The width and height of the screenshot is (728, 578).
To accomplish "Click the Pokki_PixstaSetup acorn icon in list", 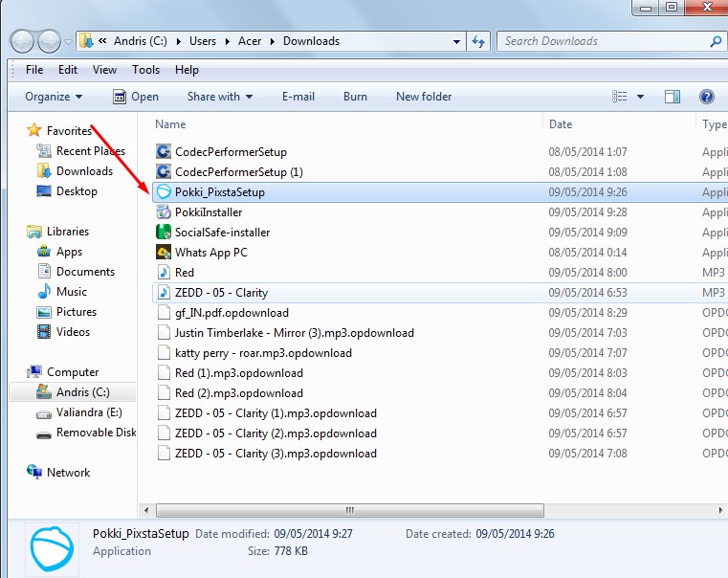I will 164,191.
